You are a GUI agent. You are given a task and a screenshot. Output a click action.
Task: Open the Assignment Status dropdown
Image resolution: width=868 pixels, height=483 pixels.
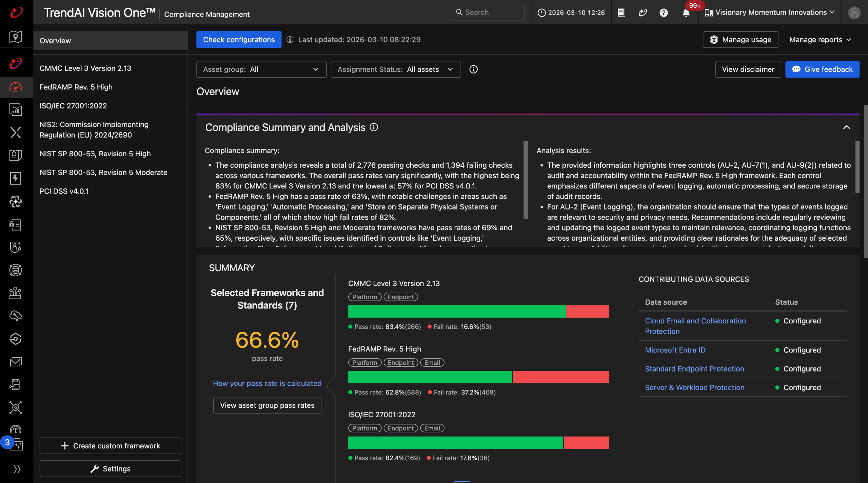coord(395,69)
